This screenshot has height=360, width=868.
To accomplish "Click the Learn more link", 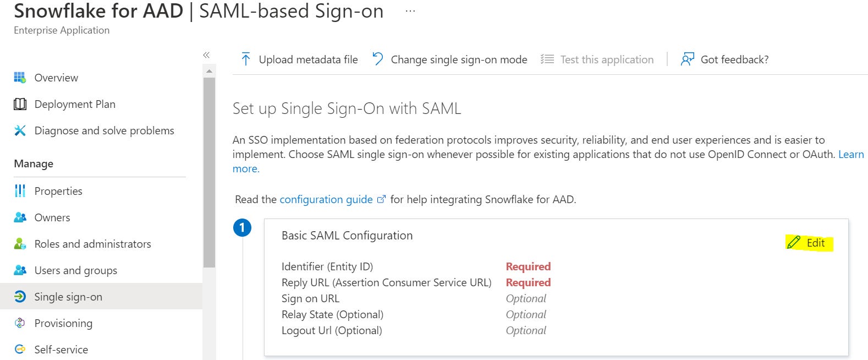I will 850,155.
